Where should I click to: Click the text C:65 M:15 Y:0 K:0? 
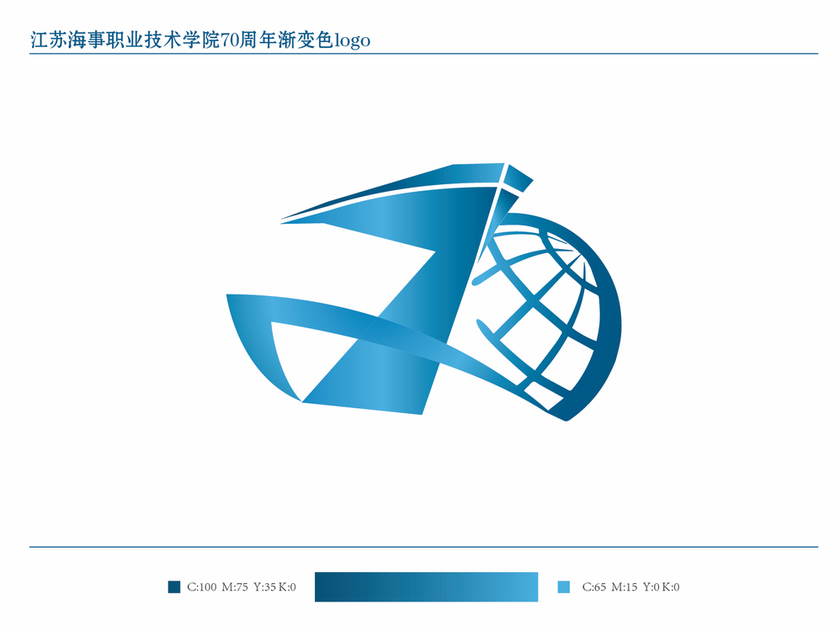(630, 587)
